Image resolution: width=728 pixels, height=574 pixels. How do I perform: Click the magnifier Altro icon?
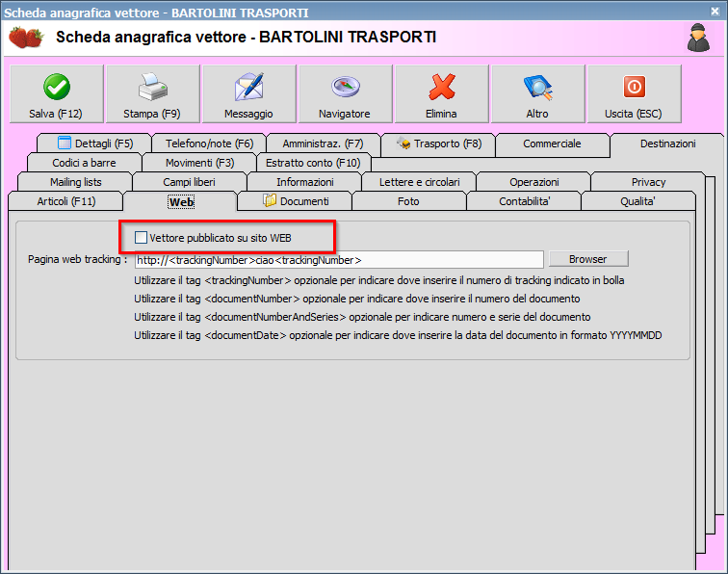[538, 87]
